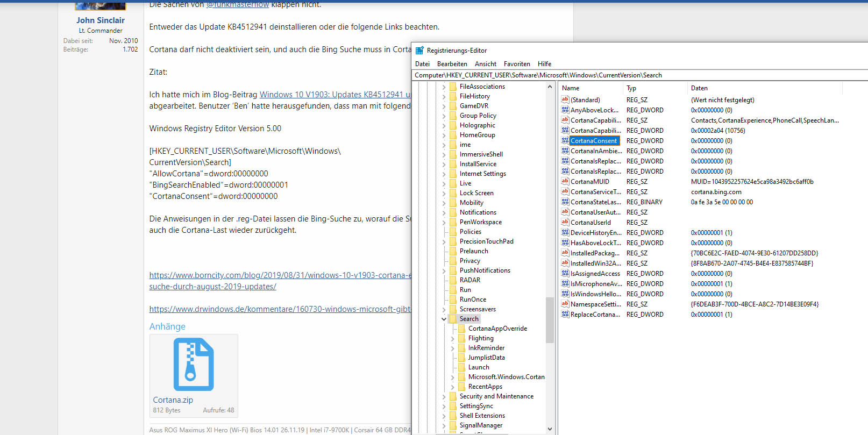Click the folder icon of the Shell Extensions key

(x=453, y=416)
